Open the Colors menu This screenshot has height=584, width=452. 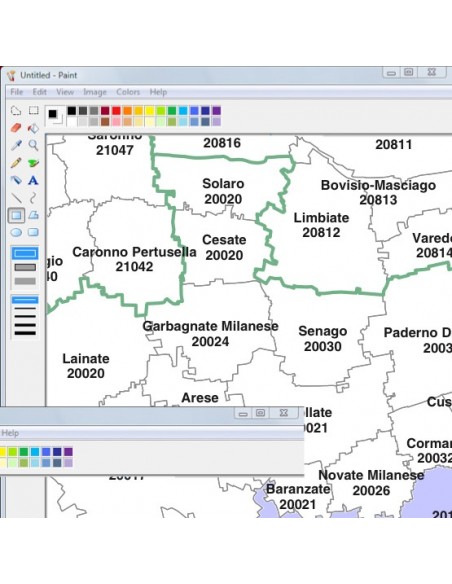[128, 92]
